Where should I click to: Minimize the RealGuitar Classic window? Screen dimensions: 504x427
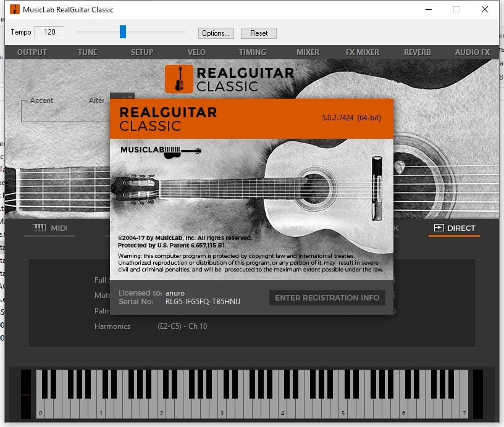(429, 9)
